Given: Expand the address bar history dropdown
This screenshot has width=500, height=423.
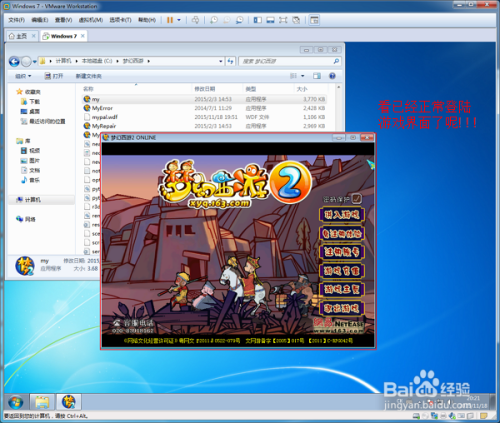Looking at the screenshot, I should coord(220,61).
